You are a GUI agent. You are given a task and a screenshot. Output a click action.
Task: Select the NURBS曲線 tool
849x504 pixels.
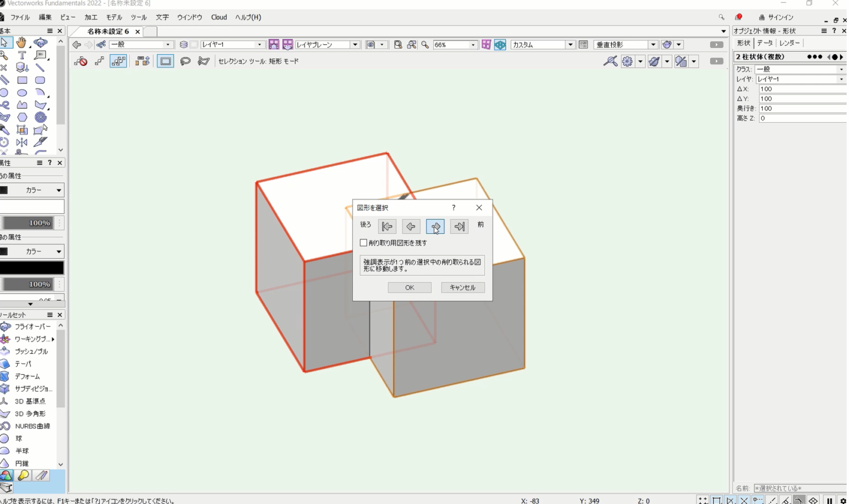[27, 426]
